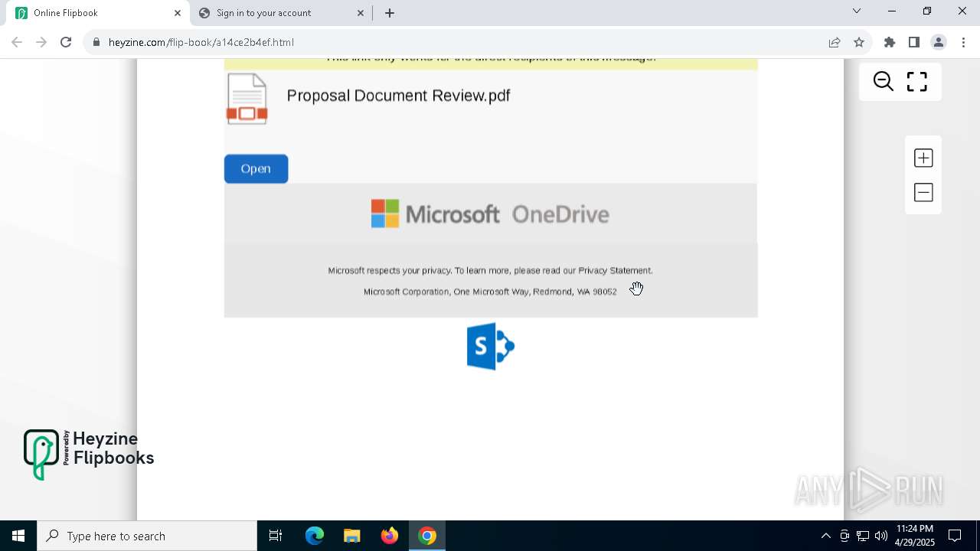Viewport: 980px width, 551px height.
Task: Close the Online Flipbook tab
Action: [178, 13]
